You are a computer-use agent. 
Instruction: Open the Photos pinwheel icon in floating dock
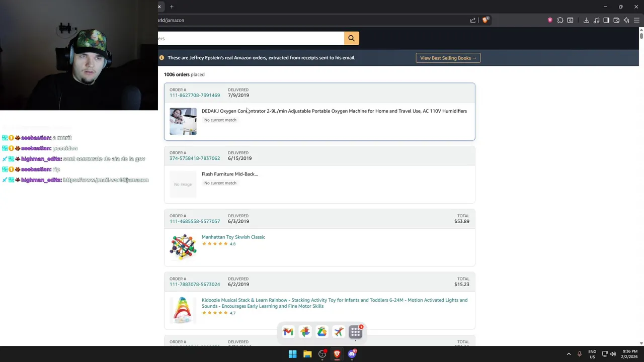click(305, 332)
